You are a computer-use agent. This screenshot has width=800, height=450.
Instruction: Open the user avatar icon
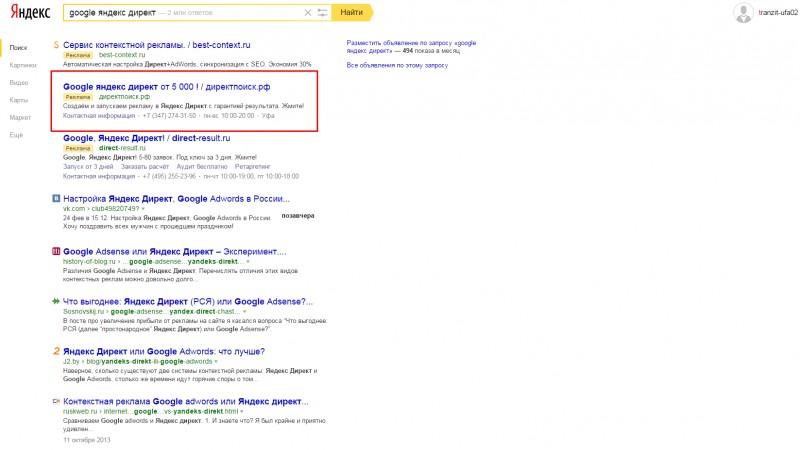click(x=743, y=13)
